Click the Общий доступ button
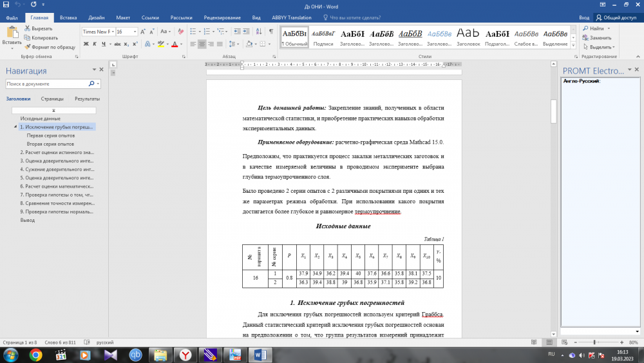 617,18
